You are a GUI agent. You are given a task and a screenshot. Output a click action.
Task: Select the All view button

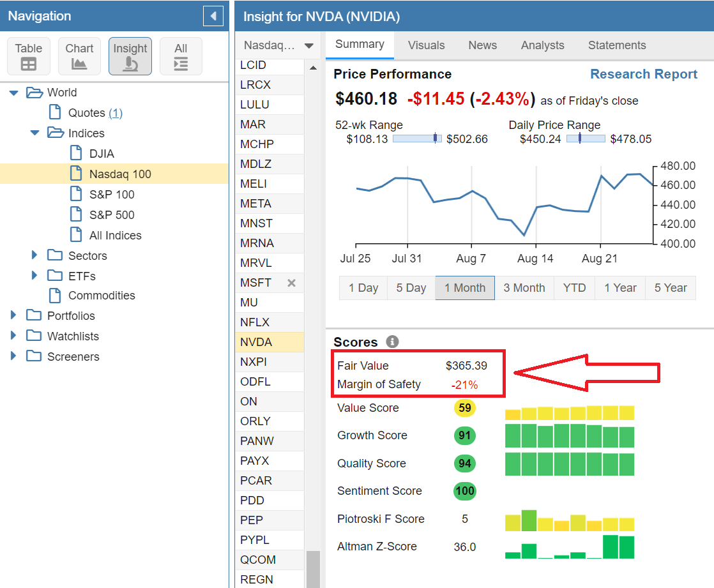tap(181, 56)
